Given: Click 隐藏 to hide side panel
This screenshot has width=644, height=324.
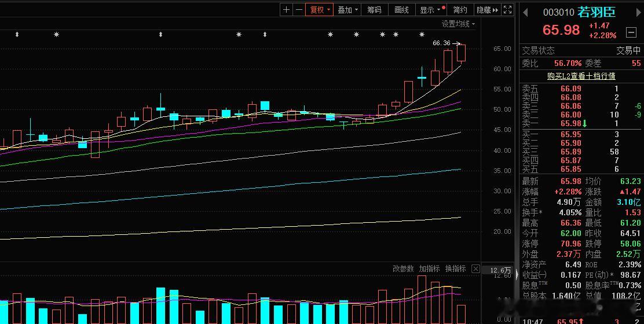Looking at the screenshot, I should pyautogui.click(x=487, y=10).
